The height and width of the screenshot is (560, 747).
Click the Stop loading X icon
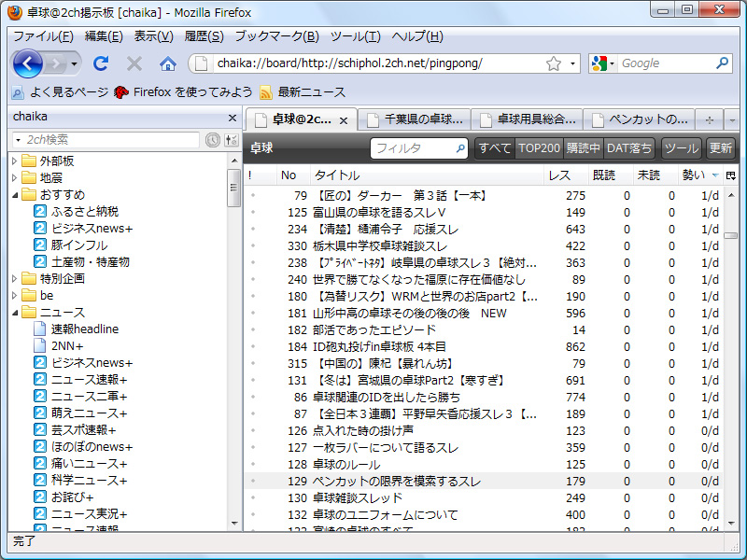point(134,63)
